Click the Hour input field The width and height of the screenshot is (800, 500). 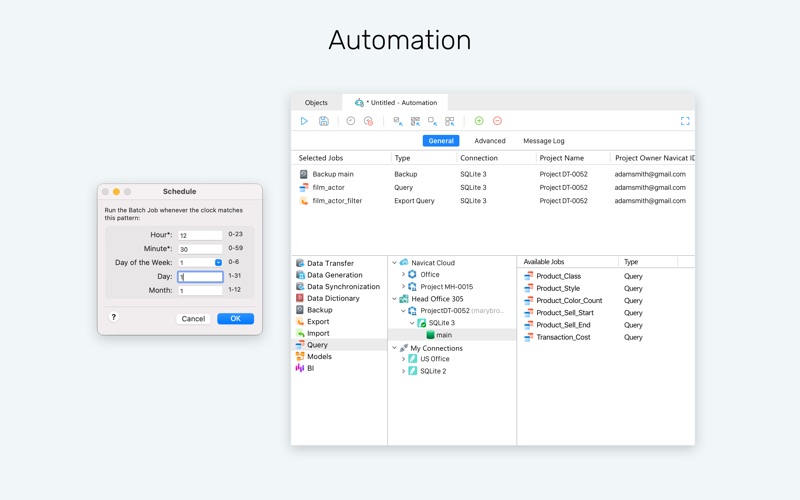click(200, 235)
